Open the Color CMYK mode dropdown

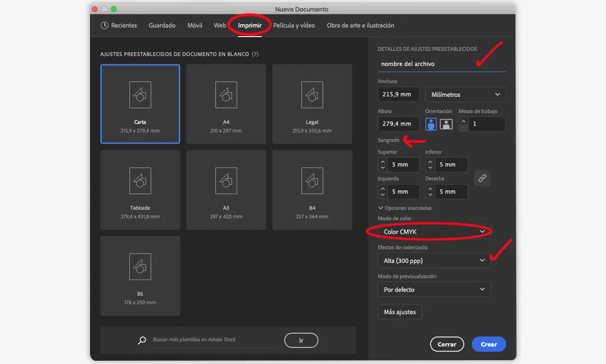[x=434, y=232]
